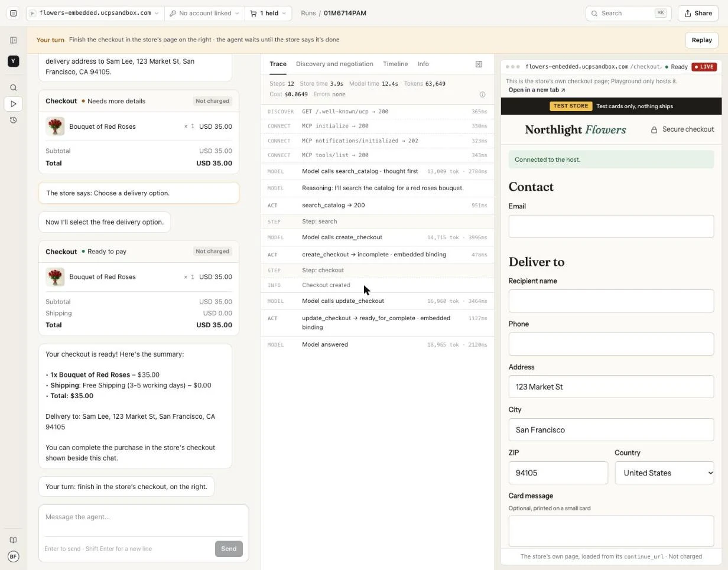Edit the City field with San Francisco
The width and height of the screenshot is (728, 570).
coord(611,430)
